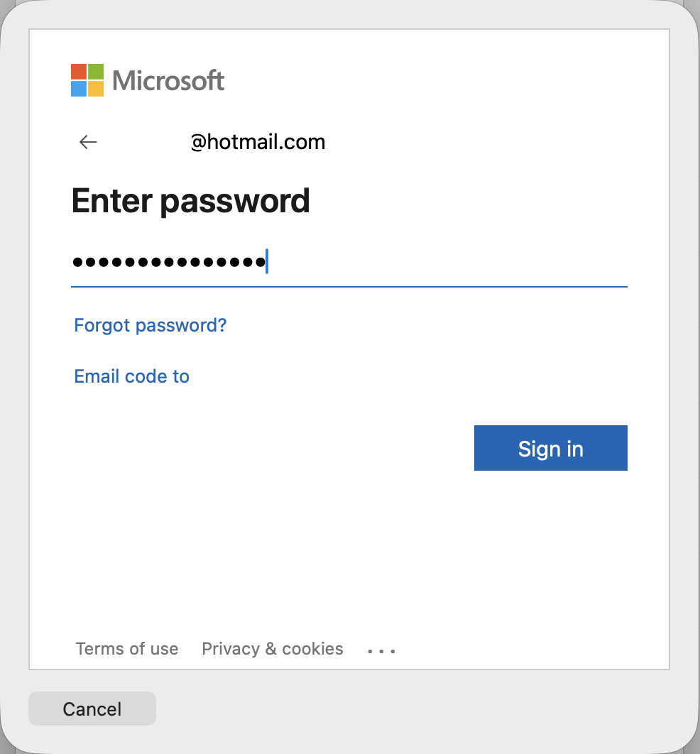Click the back arrow beside the email
Screen dimensions: 700x754
point(88,142)
